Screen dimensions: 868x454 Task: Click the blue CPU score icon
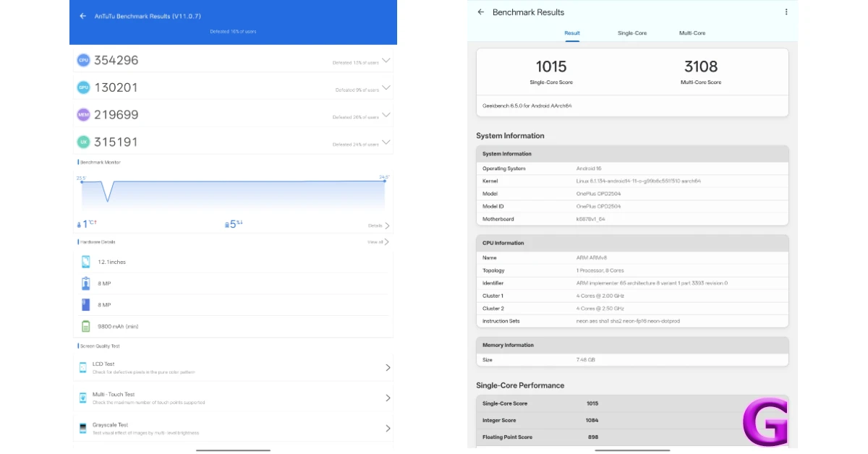pyautogui.click(x=83, y=61)
